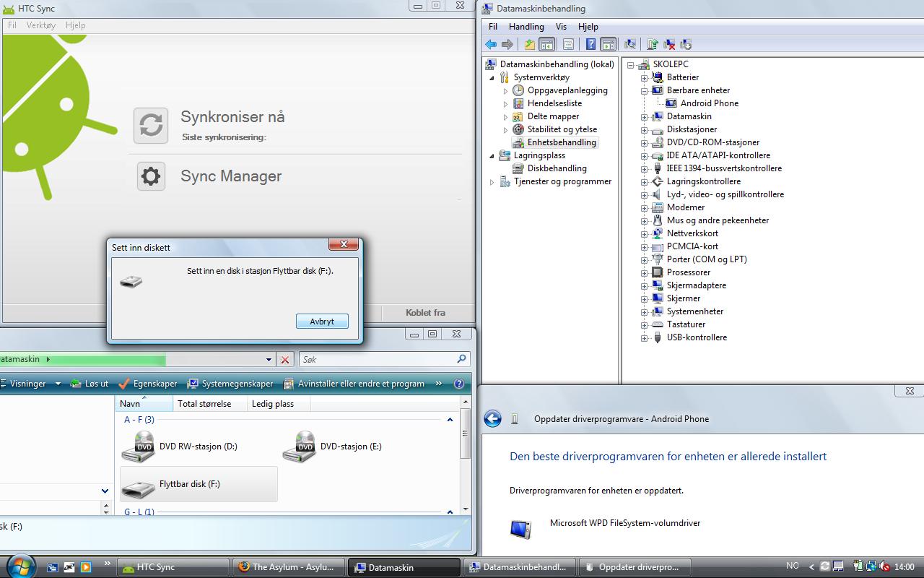This screenshot has height=578, width=924.
Task: Open Sync Manager gear icon
Action: 151,176
